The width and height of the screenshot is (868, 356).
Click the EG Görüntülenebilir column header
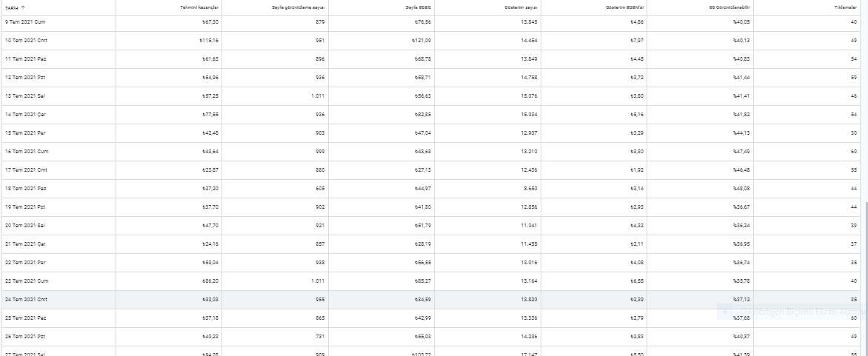[x=729, y=7]
